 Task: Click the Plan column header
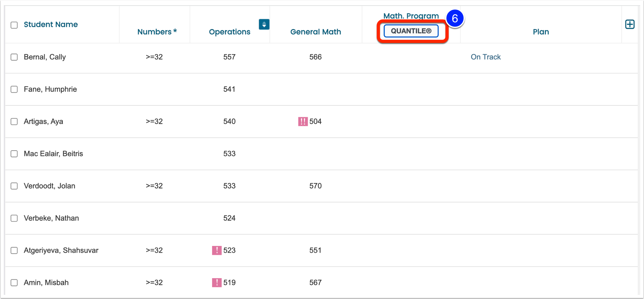[x=541, y=32]
